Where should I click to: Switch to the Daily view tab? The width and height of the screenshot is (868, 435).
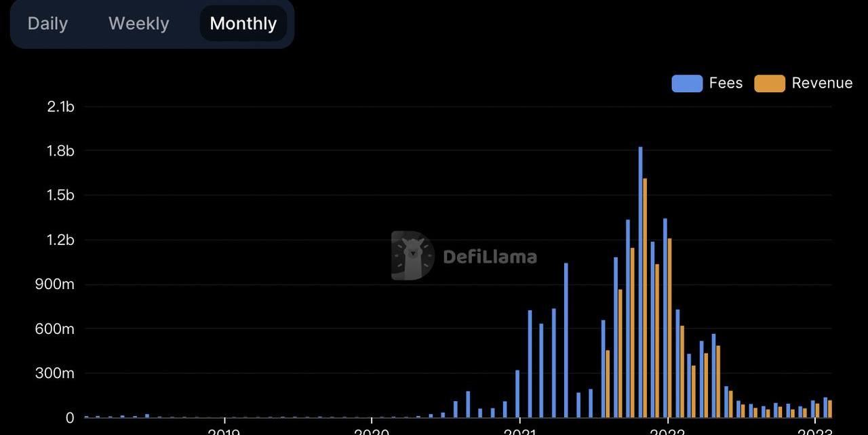(x=47, y=24)
